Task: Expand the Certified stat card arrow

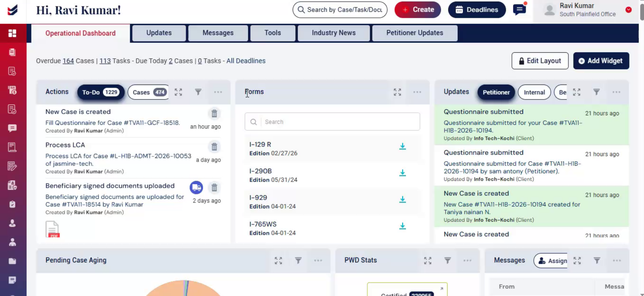Action: 442,288
